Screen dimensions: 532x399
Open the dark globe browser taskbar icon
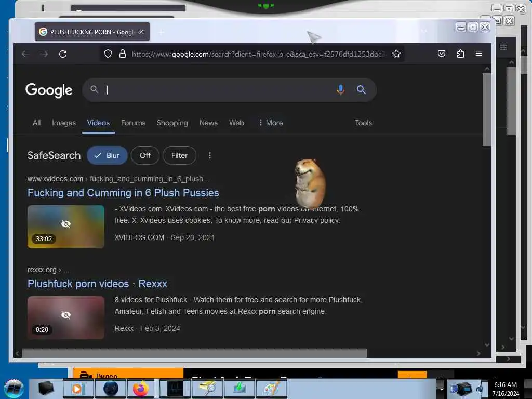coord(111,389)
